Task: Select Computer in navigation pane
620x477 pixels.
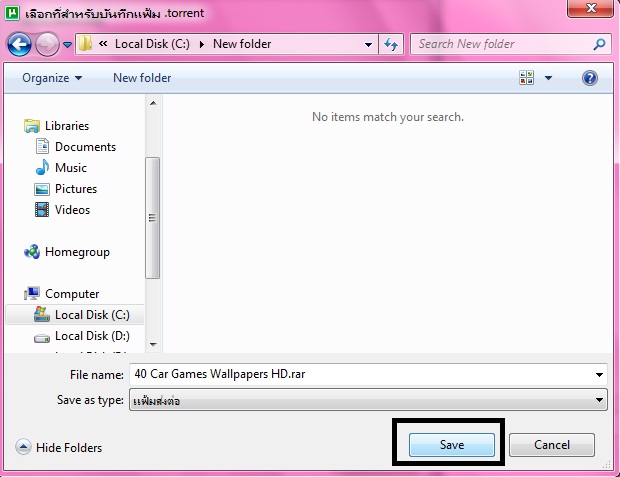Action: click(72, 294)
